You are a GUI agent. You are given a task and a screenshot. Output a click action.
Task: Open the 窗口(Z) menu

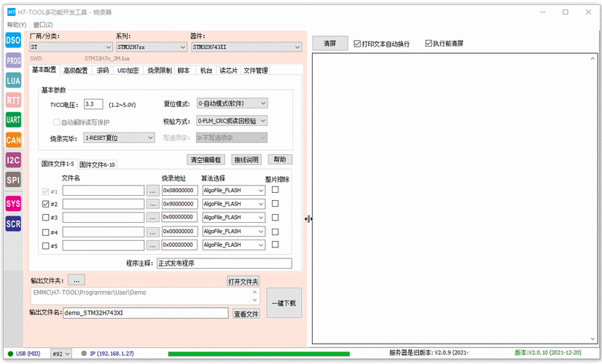click(43, 25)
